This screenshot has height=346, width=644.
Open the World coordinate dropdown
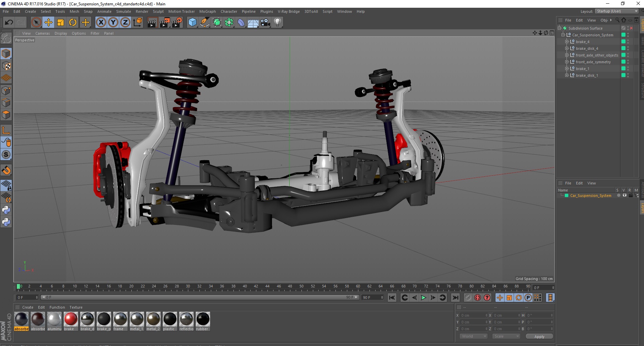coord(474,336)
